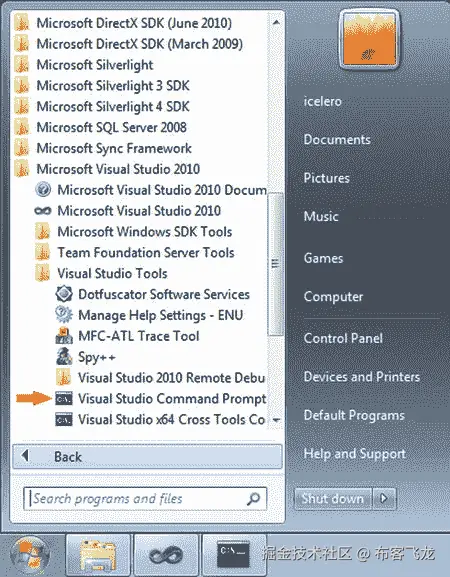Open Devices and Printers
The width and height of the screenshot is (450, 577).
(362, 377)
